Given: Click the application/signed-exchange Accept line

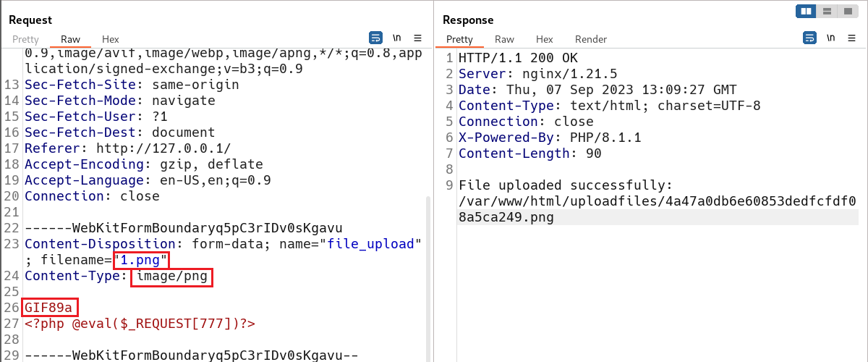Looking at the screenshot, I should pyautogui.click(x=163, y=69).
